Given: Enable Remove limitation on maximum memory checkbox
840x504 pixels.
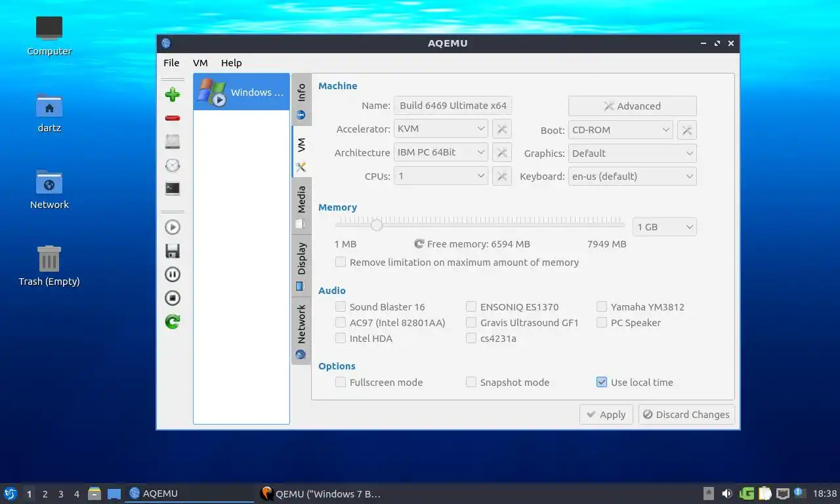Looking at the screenshot, I should pyautogui.click(x=341, y=262).
